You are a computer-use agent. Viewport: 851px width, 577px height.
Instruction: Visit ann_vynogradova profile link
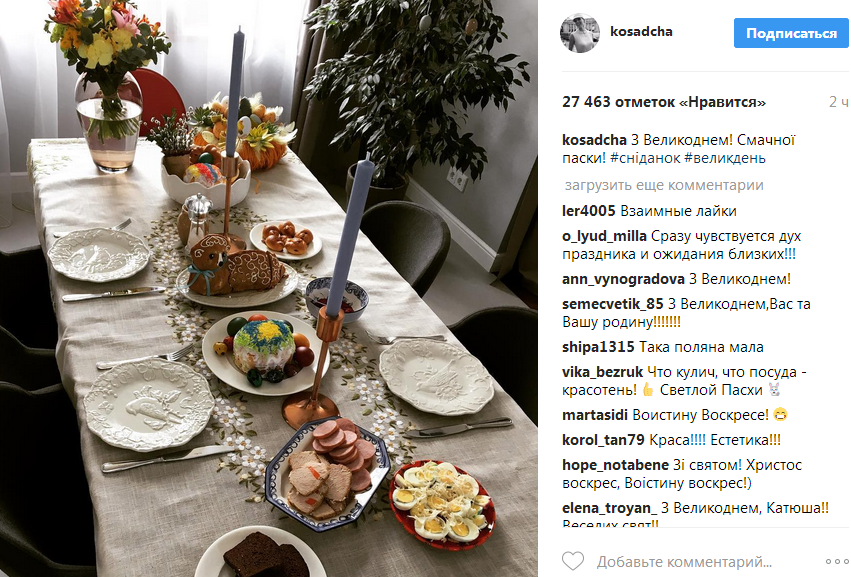(x=623, y=279)
